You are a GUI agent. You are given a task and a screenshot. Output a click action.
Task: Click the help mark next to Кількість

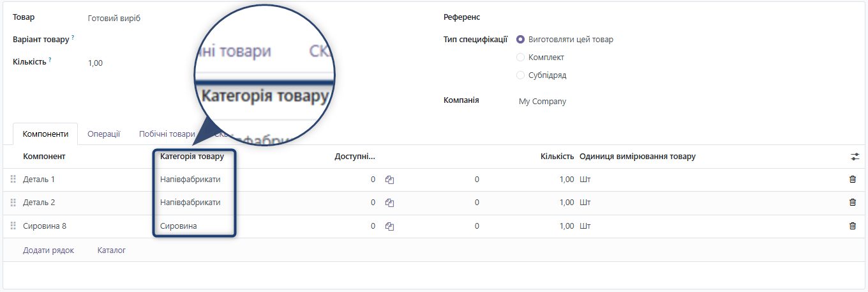50,60
